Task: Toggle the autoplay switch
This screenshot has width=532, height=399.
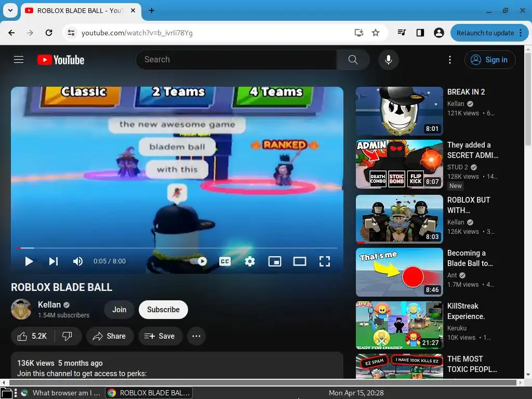Action: coord(199,261)
